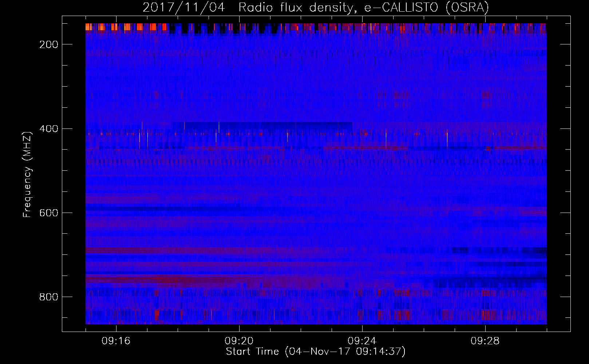The height and width of the screenshot is (364, 589).
Task: Click the 09:28 time tick label
Action: (x=485, y=341)
